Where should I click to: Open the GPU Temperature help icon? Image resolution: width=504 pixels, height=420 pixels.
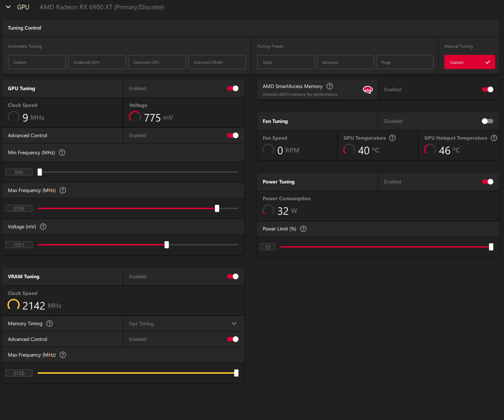(x=392, y=138)
